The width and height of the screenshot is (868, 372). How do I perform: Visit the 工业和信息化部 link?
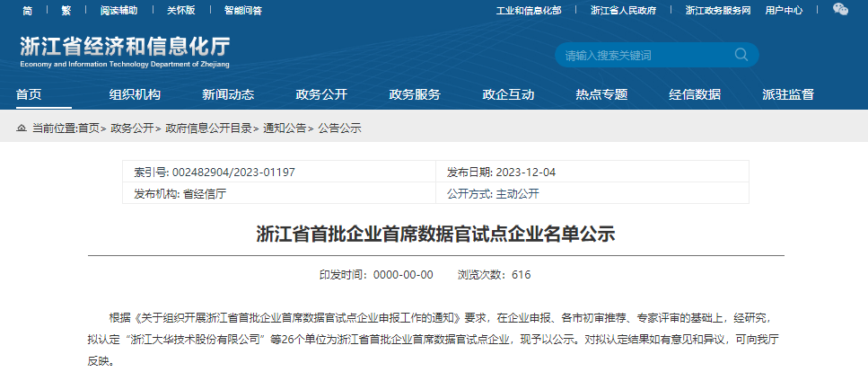coord(529,11)
